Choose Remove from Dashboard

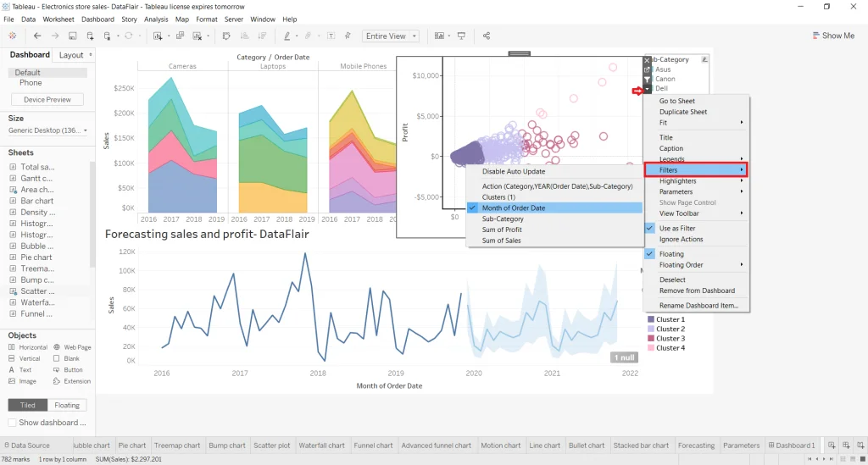(697, 291)
